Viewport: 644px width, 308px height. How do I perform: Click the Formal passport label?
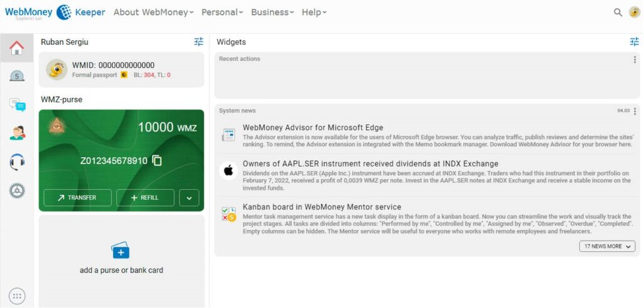coord(94,75)
